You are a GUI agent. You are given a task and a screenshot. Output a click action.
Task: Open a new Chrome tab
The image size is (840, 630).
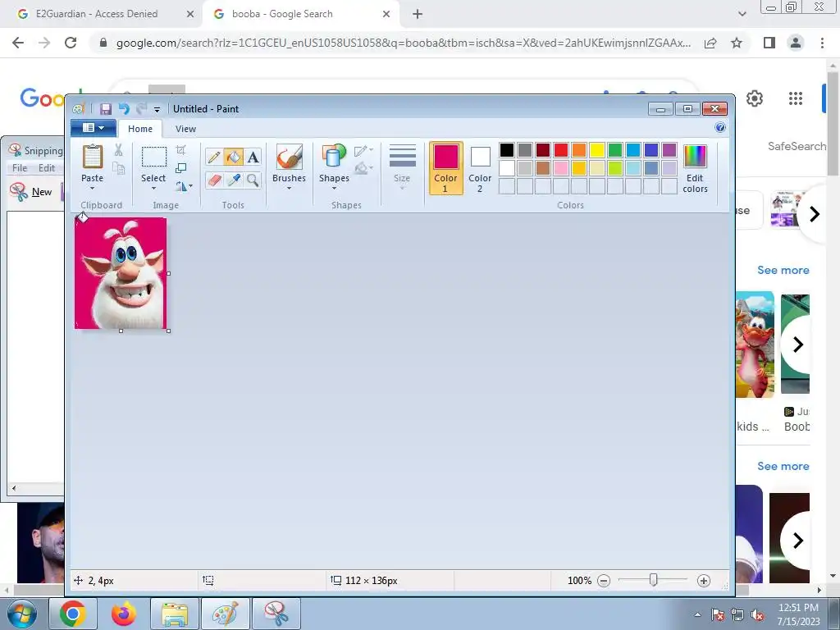click(418, 14)
